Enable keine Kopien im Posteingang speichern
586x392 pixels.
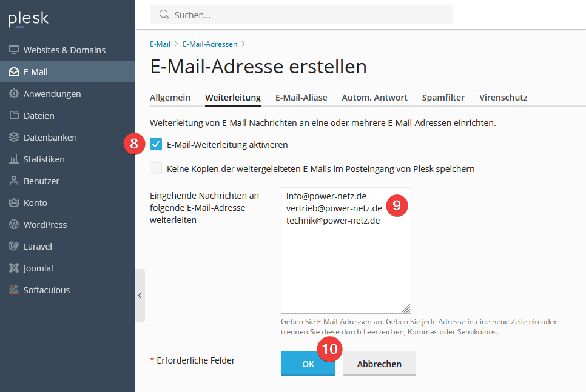point(156,169)
